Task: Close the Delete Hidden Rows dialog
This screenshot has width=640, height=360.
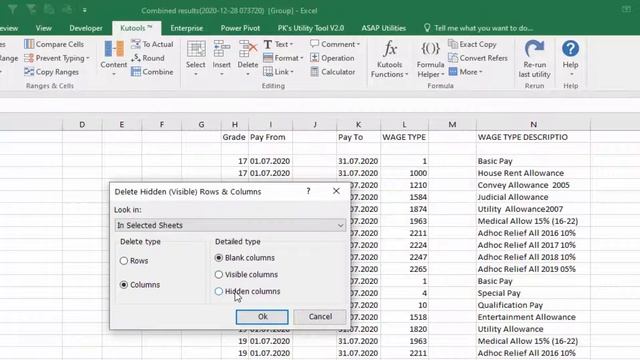Action: click(336, 191)
